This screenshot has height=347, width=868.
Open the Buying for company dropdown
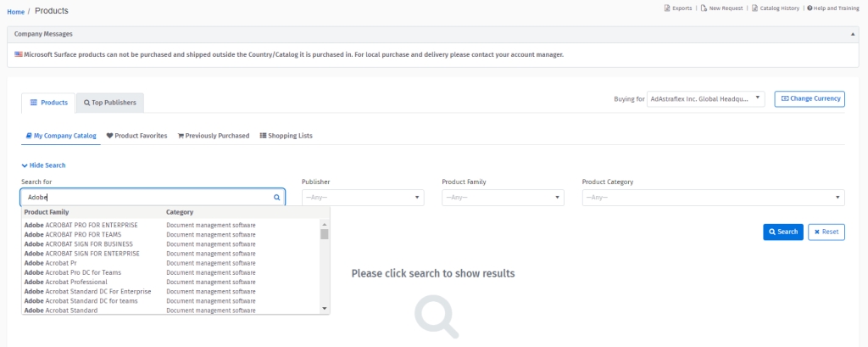pyautogui.click(x=705, y=99)
